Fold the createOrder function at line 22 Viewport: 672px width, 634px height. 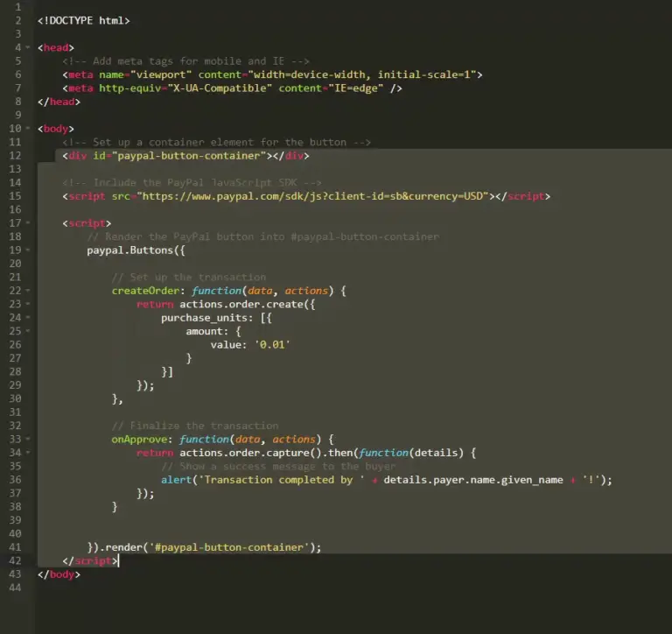click(x=30, y=291)
